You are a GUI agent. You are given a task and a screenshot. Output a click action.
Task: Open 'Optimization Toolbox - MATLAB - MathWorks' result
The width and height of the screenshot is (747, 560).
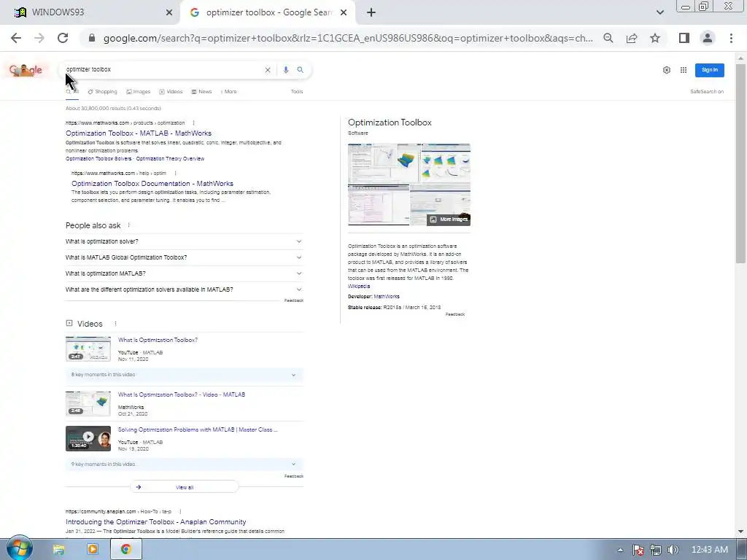(x=139, y=133)
